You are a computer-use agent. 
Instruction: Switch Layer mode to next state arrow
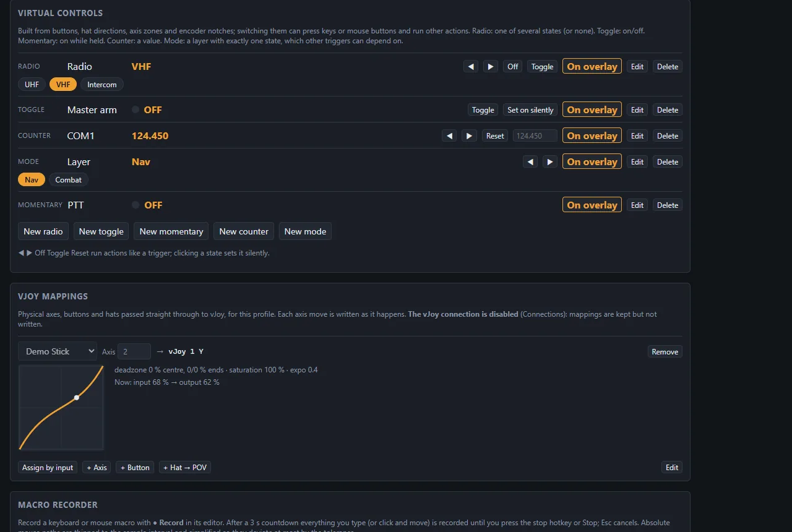pos(550,161)
